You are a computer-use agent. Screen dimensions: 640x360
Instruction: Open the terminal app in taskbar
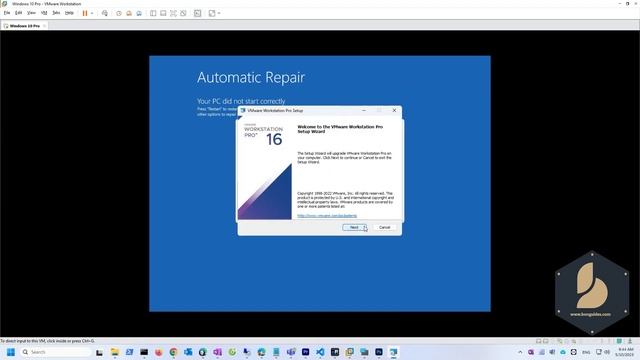pyautogui.click(x=144, y=352)
